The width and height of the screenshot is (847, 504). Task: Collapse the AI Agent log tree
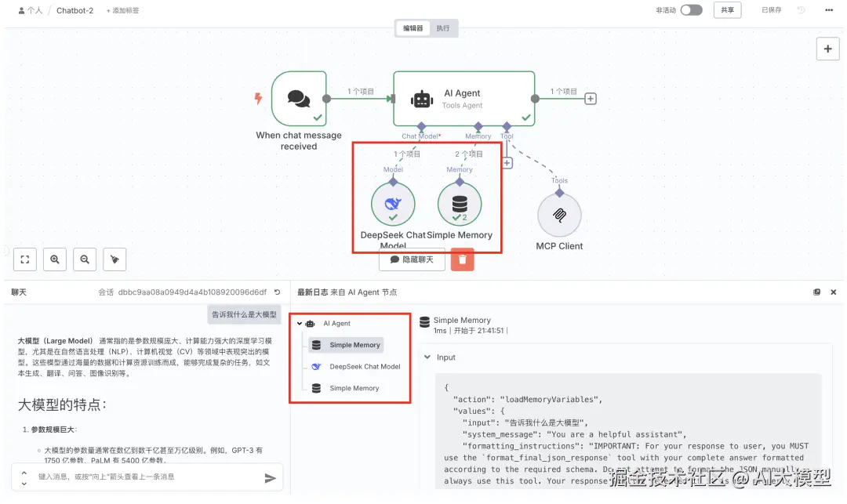point(300,323)
